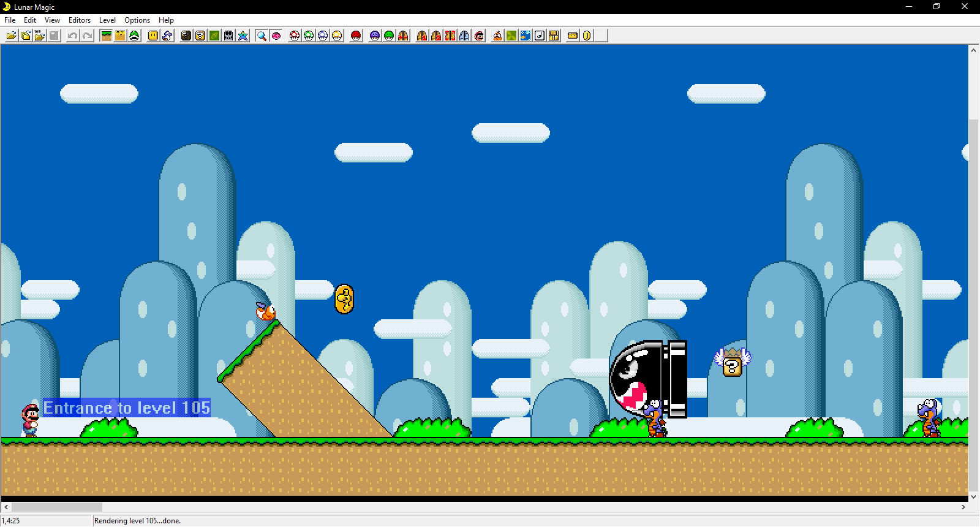Click the magnifying glass icon
Viewport: 980px width, 527px height.
pos(262,36)
